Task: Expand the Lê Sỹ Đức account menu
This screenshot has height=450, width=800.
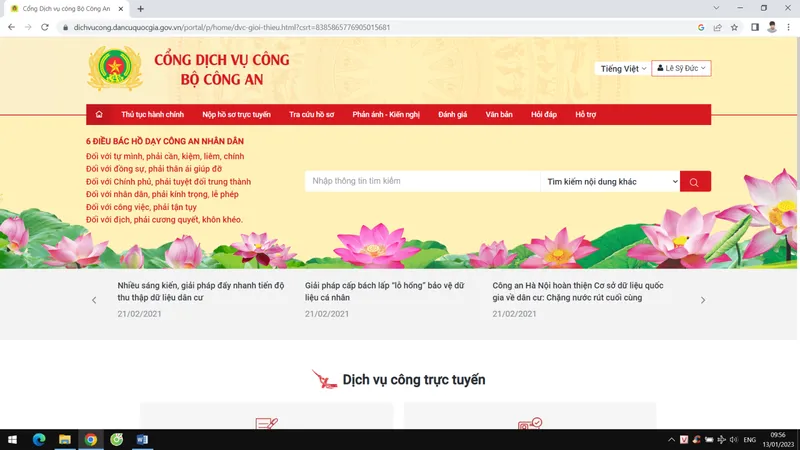Action: [x=681, y=68]
